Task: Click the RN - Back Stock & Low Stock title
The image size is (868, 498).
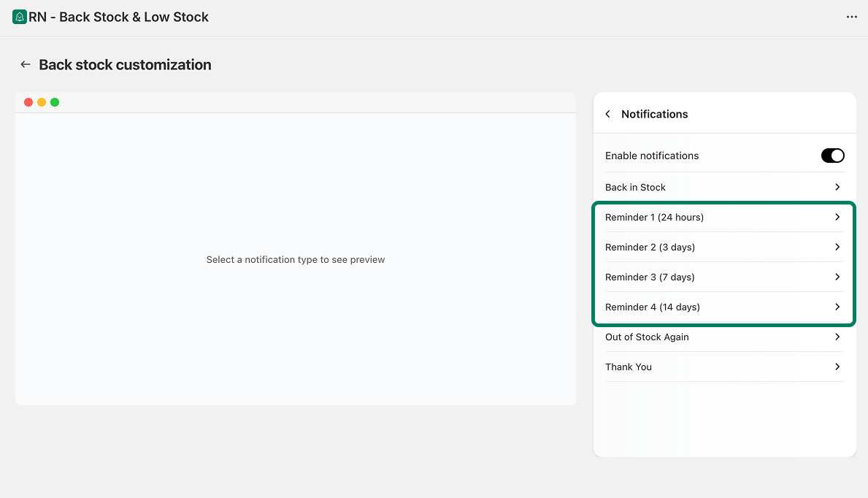Action: point(118,17)
